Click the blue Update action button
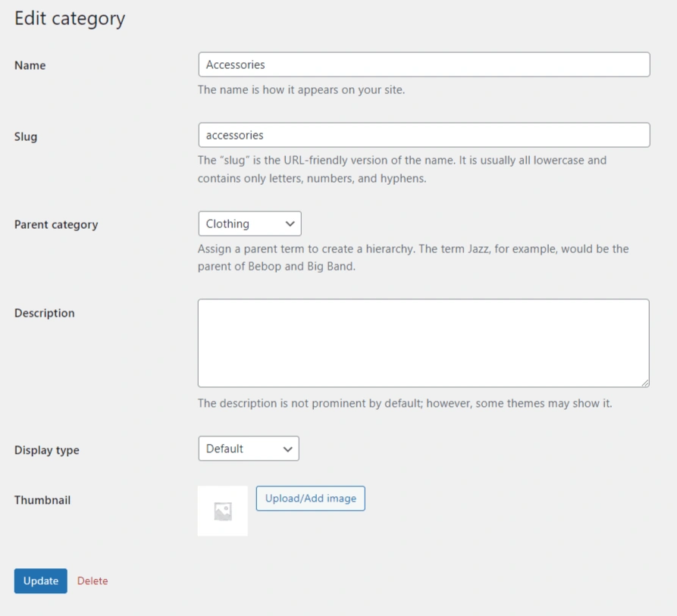Image resolution: width=677 pixels, height=616 pixels. click(x=40, y=581)
